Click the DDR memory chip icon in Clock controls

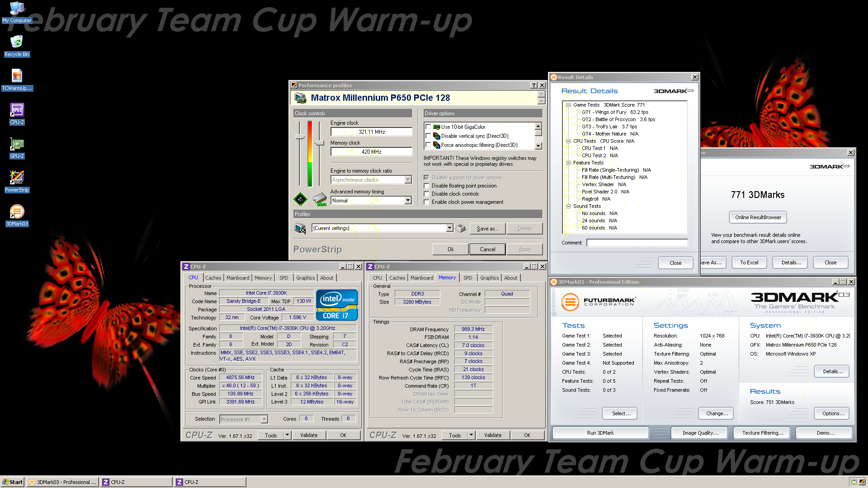(320, 199)
